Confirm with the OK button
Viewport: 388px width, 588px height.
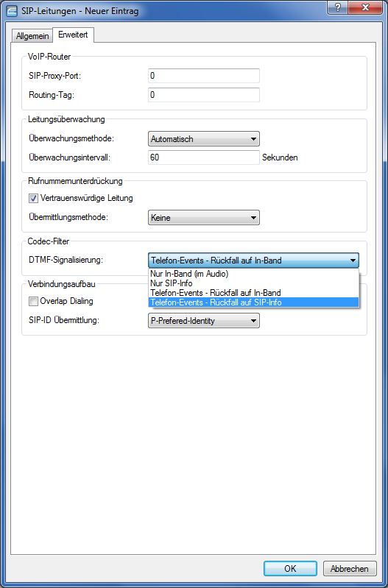(x=290, y=569)
